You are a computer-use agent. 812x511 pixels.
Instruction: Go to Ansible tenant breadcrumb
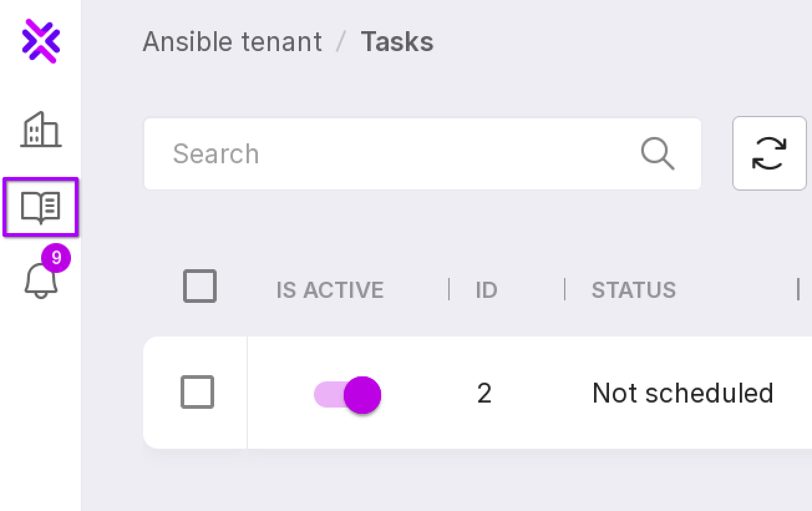click(x=232, y=42)
